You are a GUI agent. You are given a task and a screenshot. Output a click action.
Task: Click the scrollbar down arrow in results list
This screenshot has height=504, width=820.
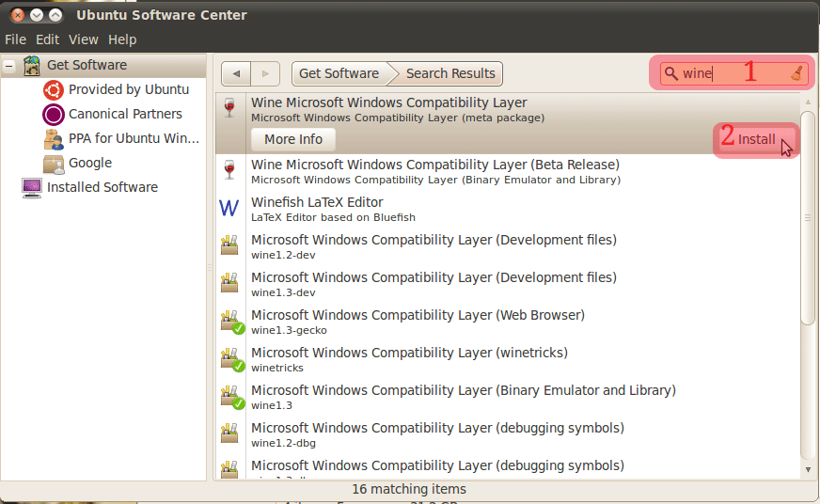click(x=808, y=469)
